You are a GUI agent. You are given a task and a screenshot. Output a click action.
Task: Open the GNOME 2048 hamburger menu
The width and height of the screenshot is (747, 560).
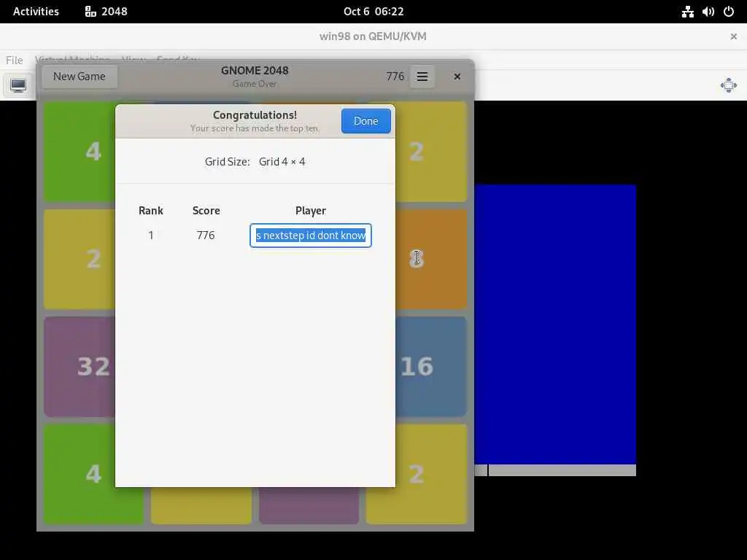[422, 77]
